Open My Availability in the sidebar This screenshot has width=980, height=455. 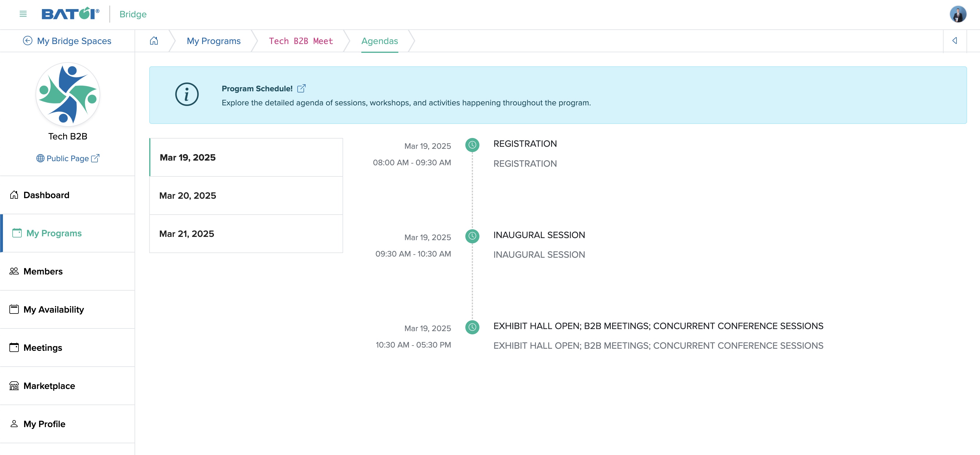[67, 309]
